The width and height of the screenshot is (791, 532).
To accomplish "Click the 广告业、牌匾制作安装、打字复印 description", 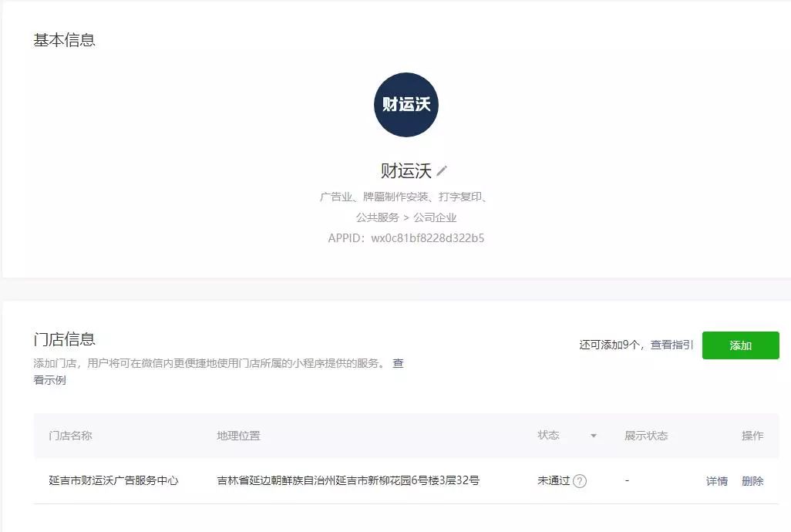I will click(403, 197).
